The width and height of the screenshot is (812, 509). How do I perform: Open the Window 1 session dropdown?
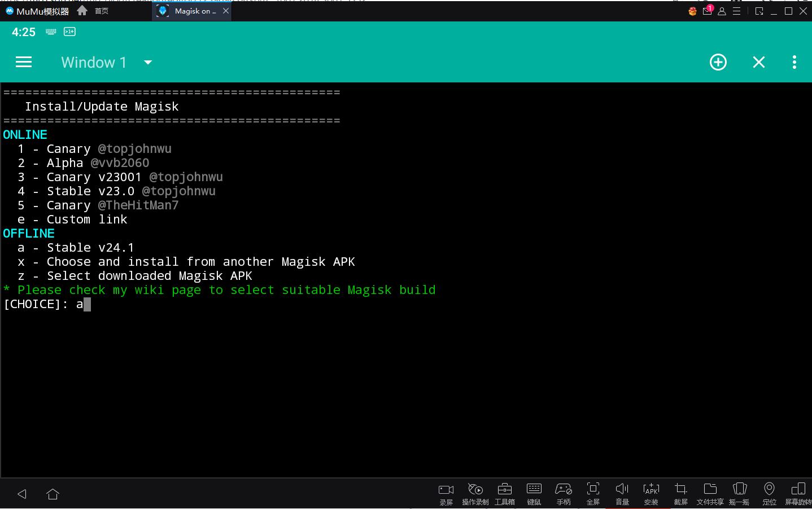[x=147, y=62]
